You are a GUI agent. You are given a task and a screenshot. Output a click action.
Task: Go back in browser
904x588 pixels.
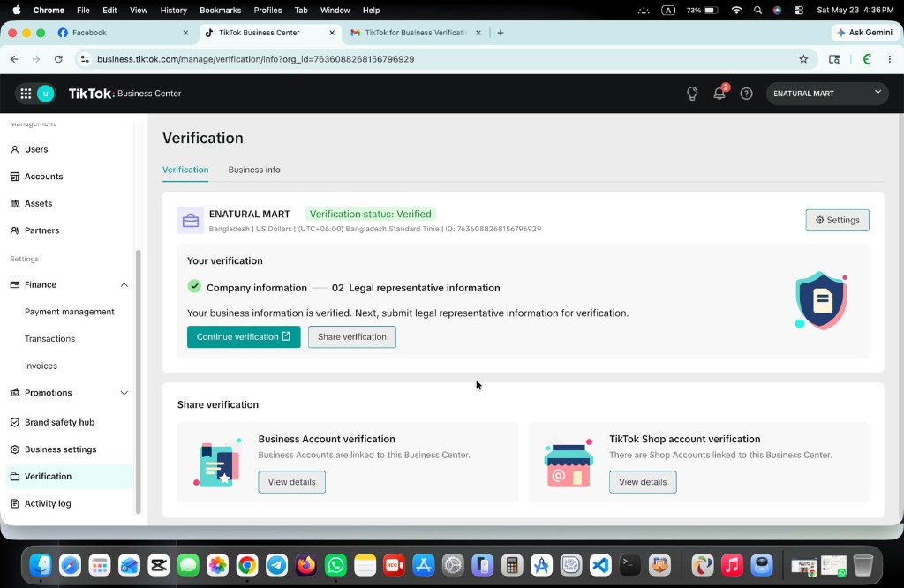[14, 59]
